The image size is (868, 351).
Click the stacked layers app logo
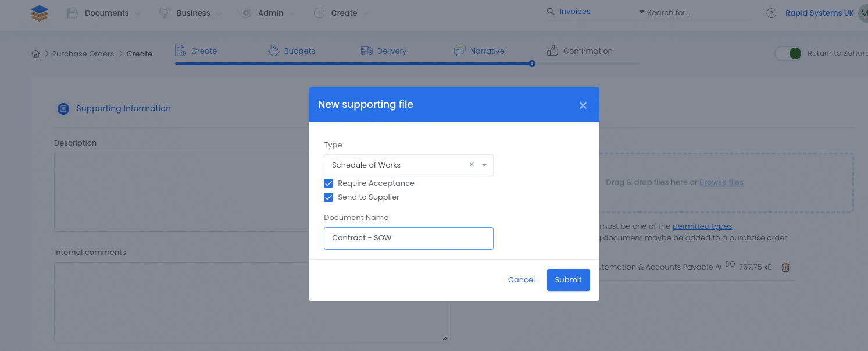pyautogui.click(x=40, y=13)
